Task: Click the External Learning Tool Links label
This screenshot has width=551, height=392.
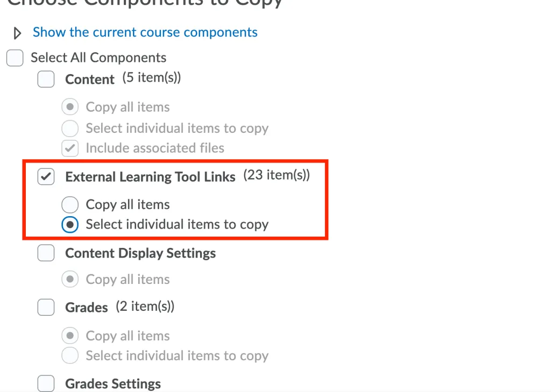Action: (x=151, y=177)
